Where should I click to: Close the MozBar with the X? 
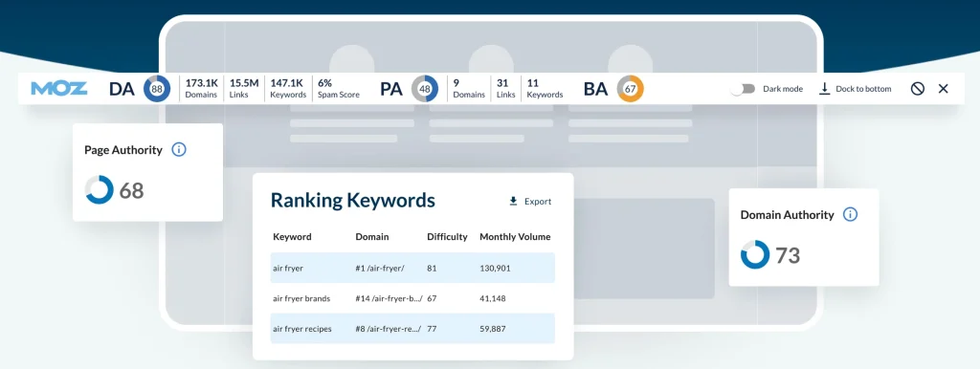[x=943, y=89]
